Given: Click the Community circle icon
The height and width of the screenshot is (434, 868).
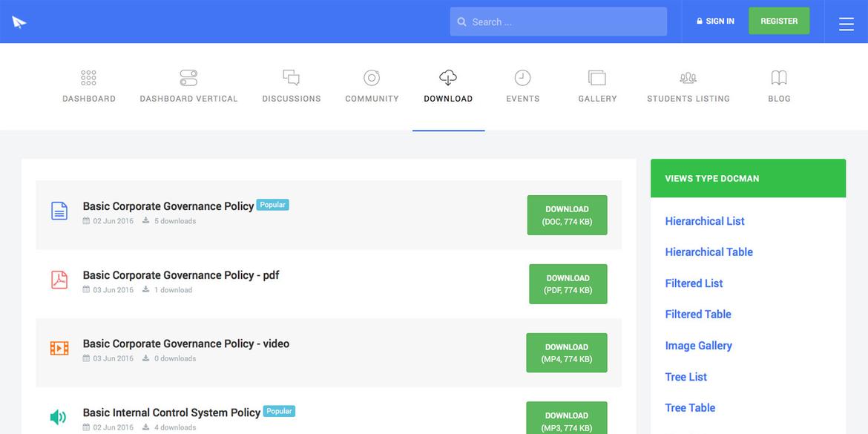Looking at the screenshot, I should pos(372,77).
